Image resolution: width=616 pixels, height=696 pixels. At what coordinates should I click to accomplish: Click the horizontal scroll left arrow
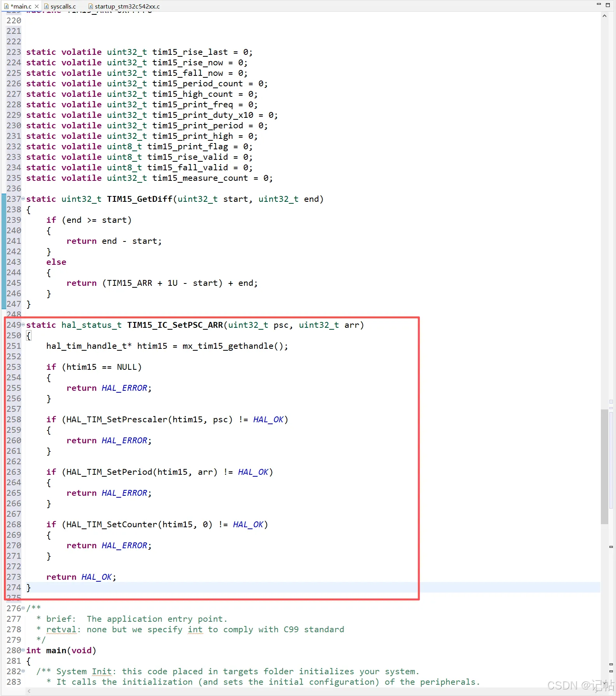[29, 691]
